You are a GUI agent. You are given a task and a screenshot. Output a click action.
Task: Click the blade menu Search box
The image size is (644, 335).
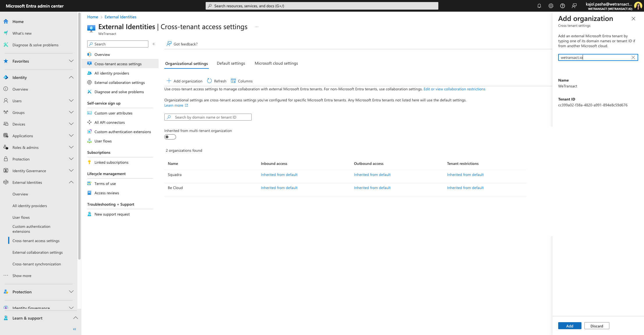(x=118, y=44)
